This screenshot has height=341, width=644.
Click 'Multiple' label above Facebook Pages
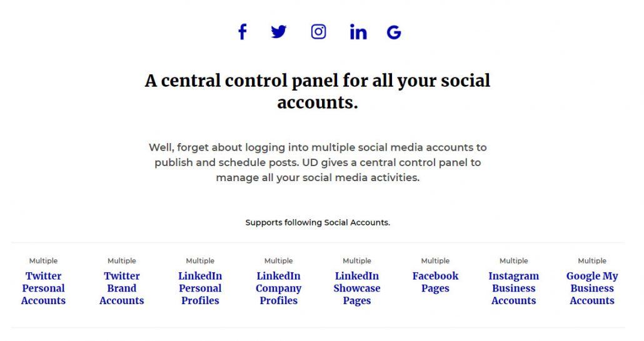click(x=435, y=260)
